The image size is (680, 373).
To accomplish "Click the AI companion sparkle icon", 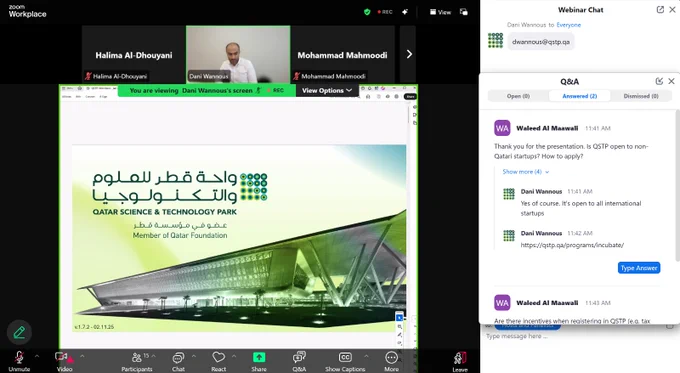I will coord(405,12).
